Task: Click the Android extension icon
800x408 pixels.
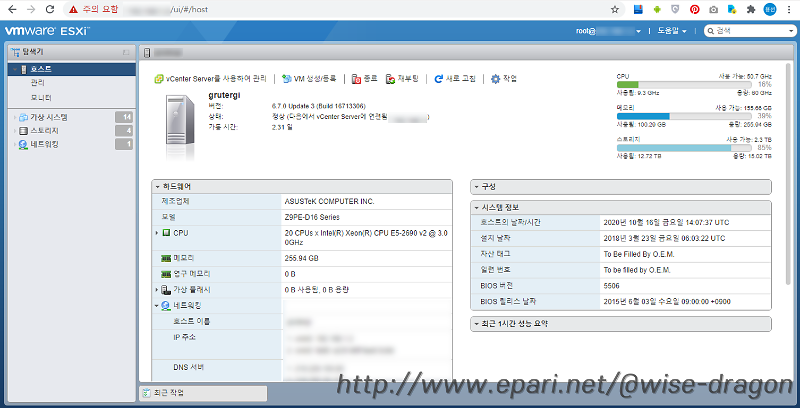Action: [x=657, y=9]
